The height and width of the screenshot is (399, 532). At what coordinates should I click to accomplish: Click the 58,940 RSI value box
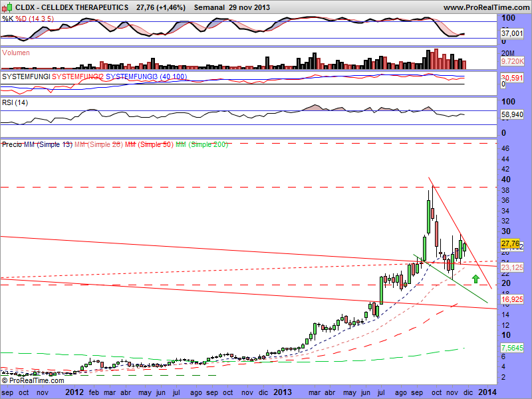(x=512, y=114)
